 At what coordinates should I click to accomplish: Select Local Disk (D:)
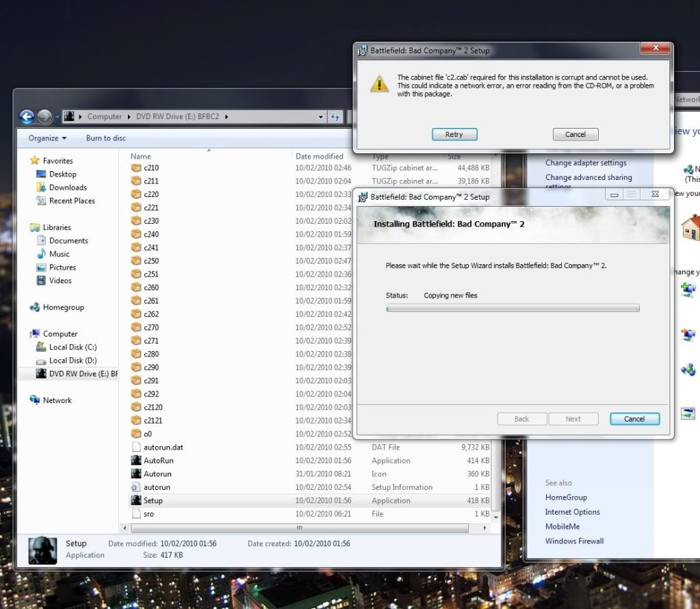(x=73, y=361)
